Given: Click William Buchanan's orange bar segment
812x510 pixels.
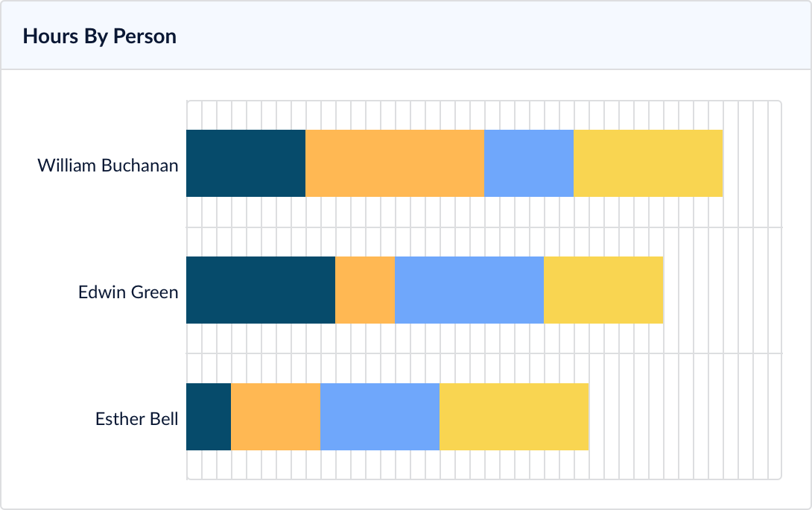Looking at the screenshot, I should (x=395, y=163).
